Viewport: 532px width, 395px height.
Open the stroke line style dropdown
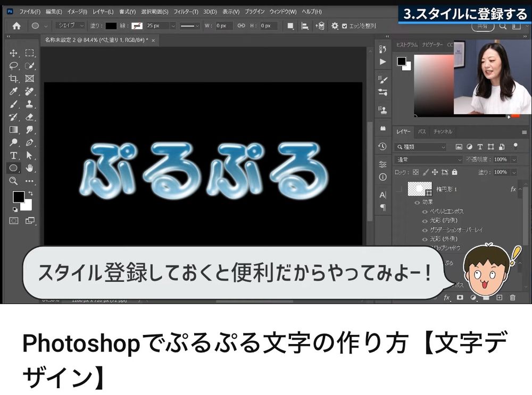[189, 26]
